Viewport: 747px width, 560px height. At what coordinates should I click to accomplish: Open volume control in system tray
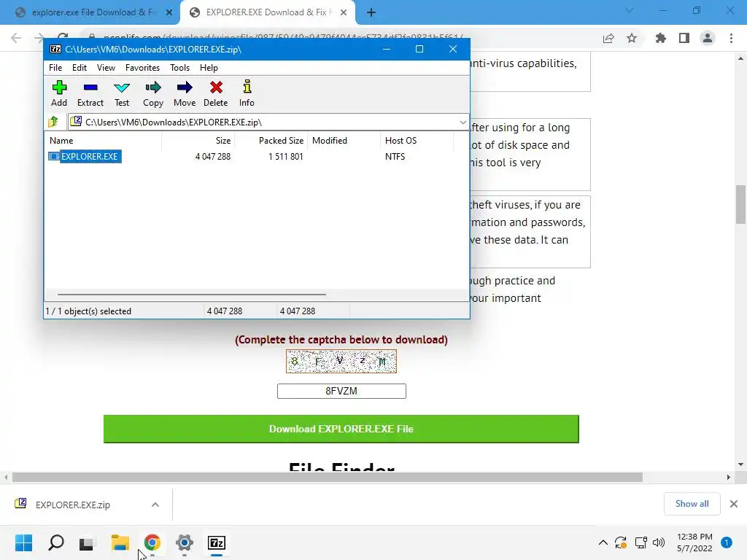659,542
